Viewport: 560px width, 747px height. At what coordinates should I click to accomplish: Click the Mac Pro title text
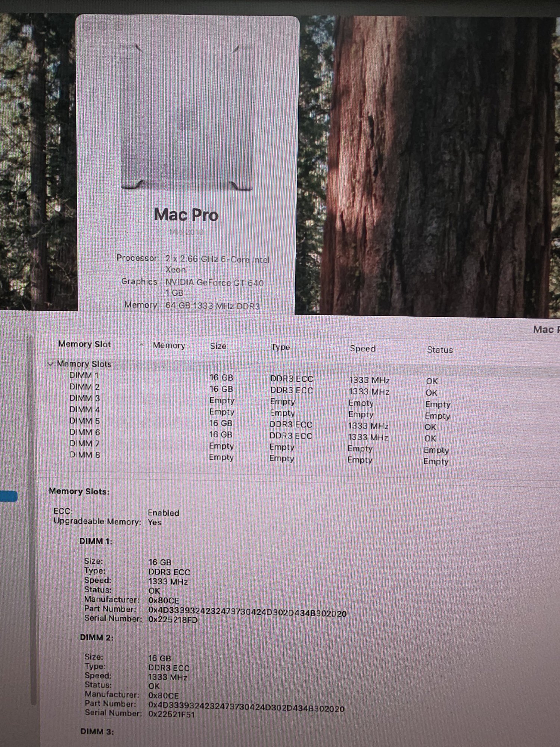186,215
